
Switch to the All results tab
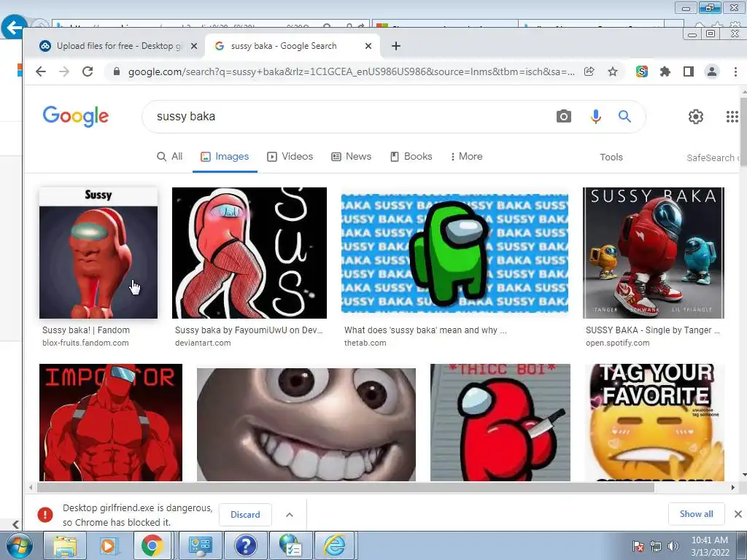[169, 157]
